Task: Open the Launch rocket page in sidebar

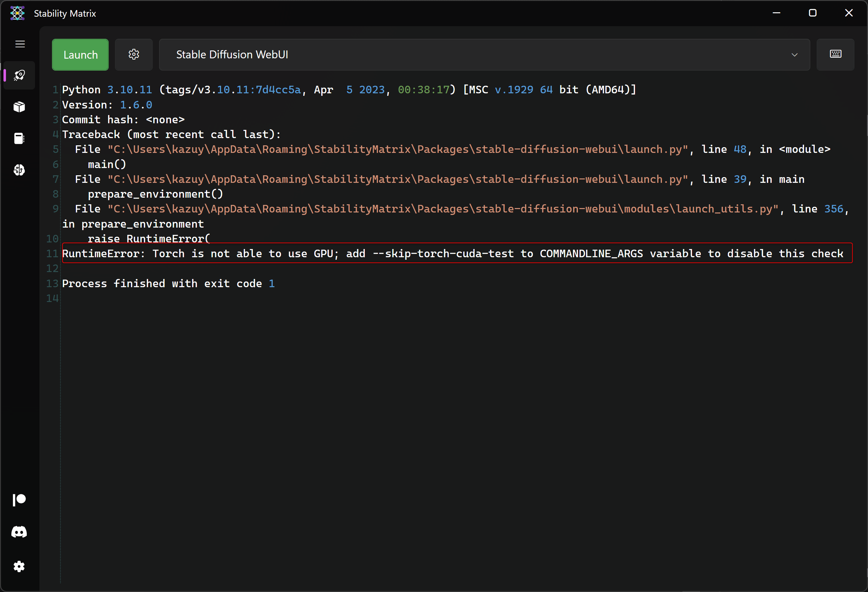Action: pos(20,75)
